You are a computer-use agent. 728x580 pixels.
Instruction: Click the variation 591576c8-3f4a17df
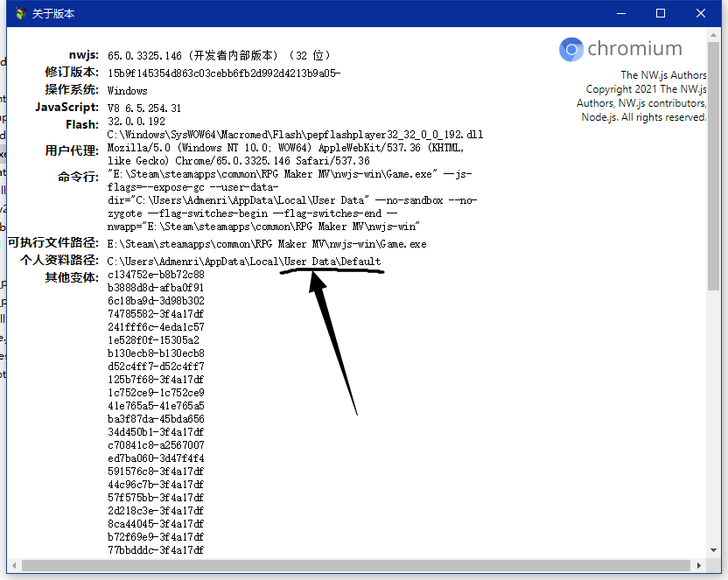point(156,472)
